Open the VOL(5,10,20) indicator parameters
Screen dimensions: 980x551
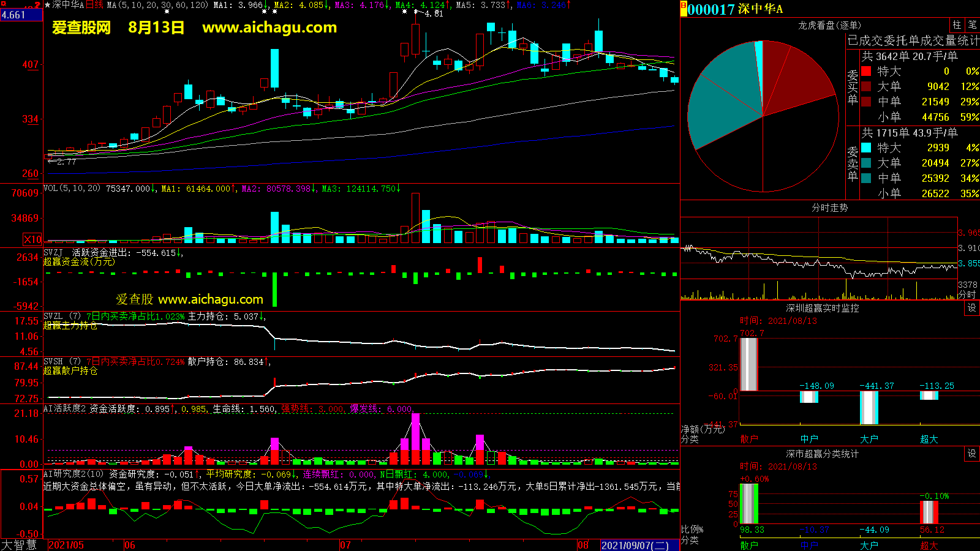pyautogui.click(x=72, y=189)
